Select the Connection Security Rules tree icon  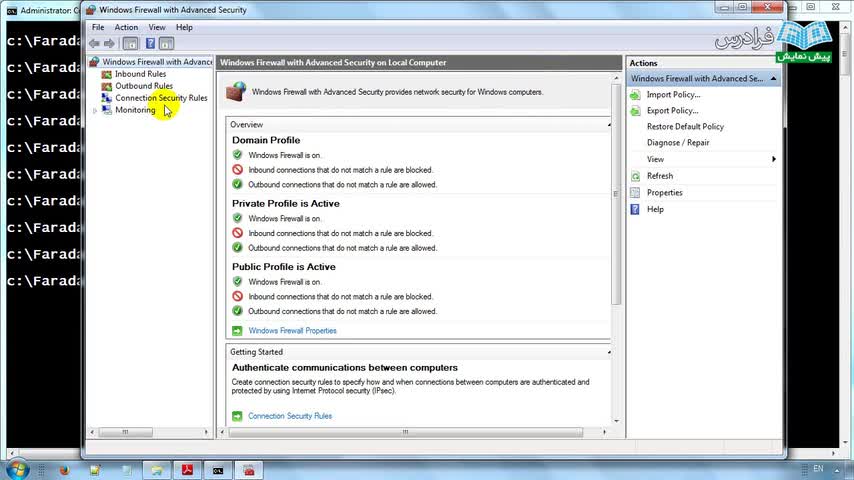point(107,98)
